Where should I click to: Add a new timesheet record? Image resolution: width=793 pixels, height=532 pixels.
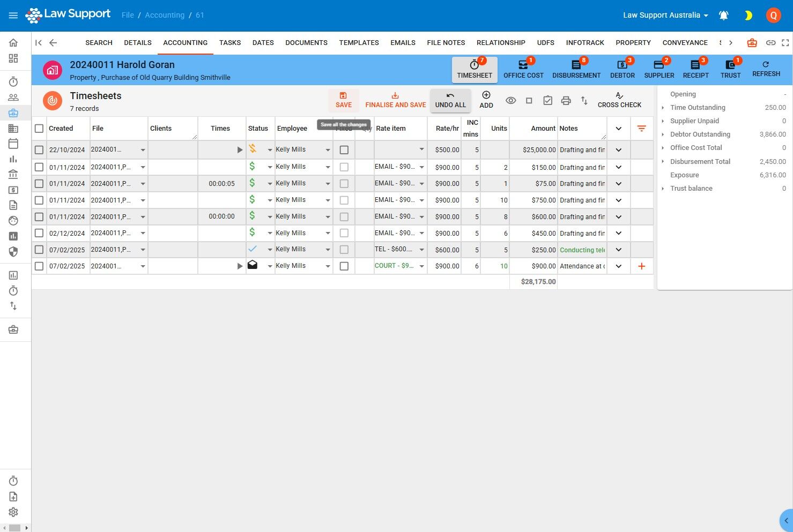486,100
